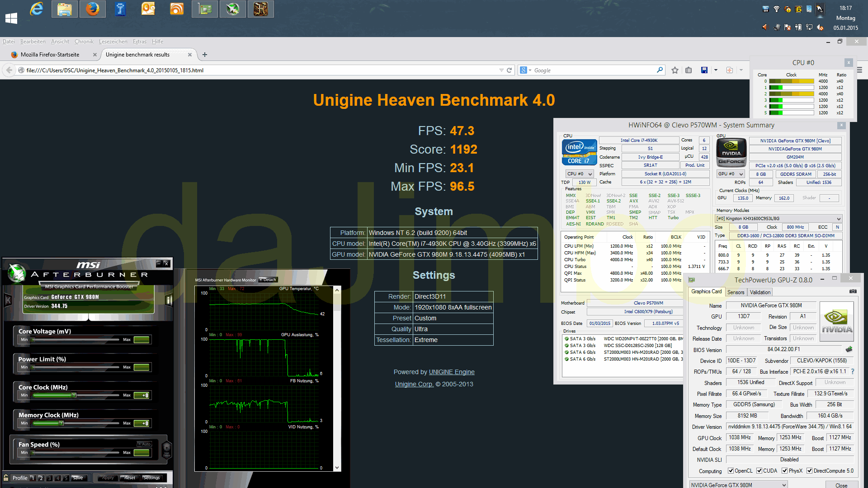Open the Validation tab in GPU-Z

(x=760, y=292)
